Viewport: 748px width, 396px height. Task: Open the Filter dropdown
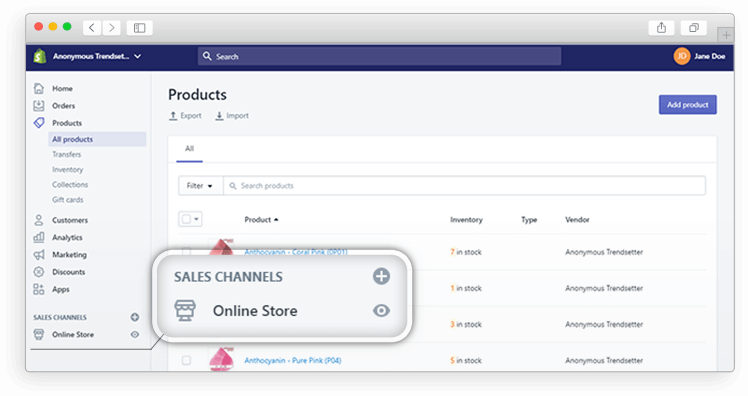[x=200, y=186]
